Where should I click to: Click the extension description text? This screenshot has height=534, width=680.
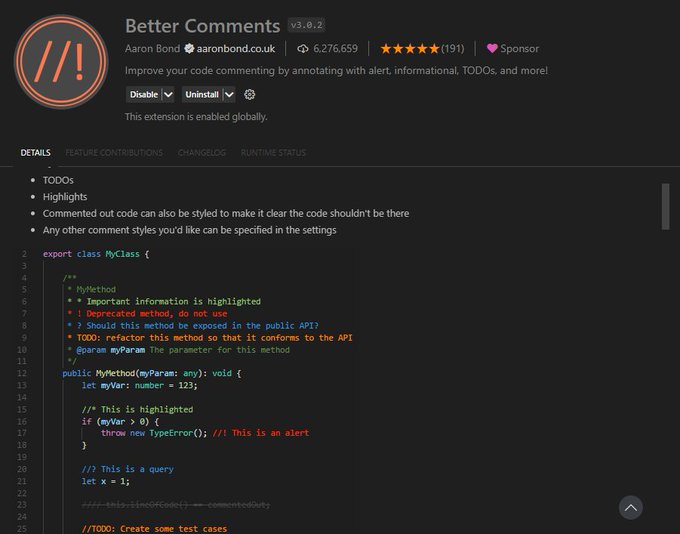tap(336, 70)
